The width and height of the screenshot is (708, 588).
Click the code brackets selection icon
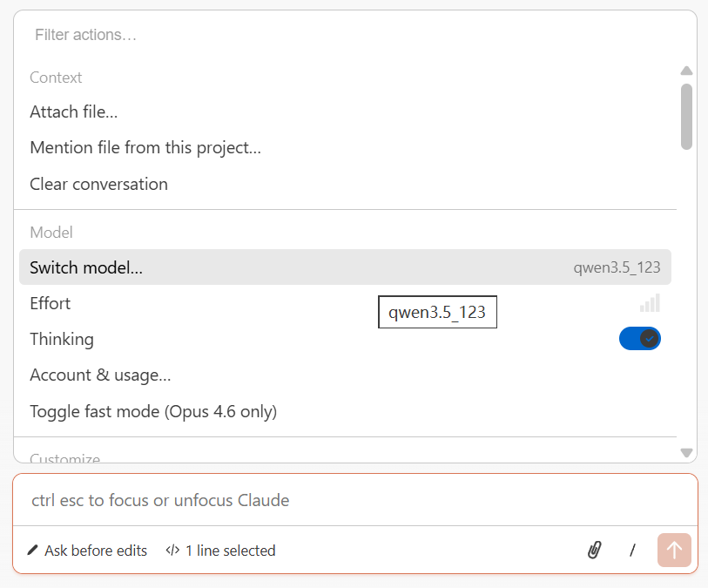point(172,550)
